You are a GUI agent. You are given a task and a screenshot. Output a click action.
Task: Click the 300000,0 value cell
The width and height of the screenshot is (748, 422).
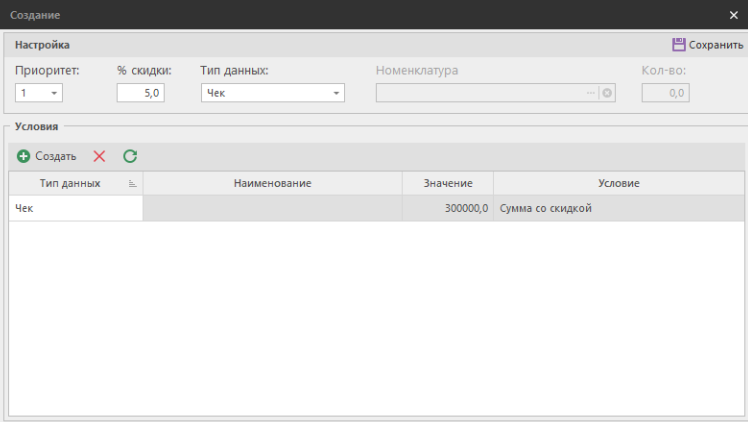447,208
